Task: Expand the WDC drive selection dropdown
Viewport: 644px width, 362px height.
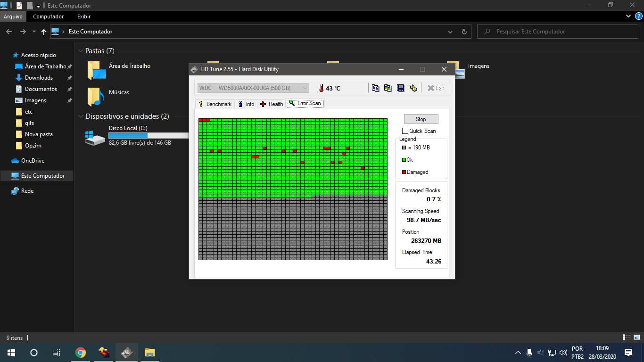Action: pos(305,88)
